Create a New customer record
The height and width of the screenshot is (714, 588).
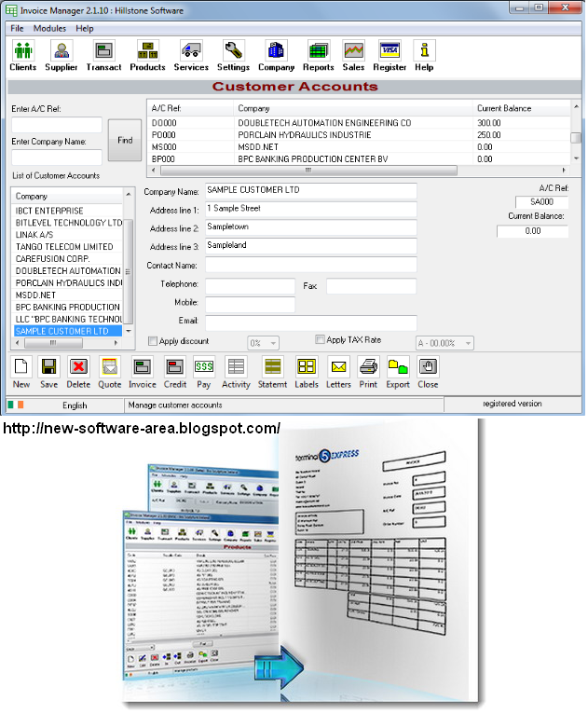(21, 366)
